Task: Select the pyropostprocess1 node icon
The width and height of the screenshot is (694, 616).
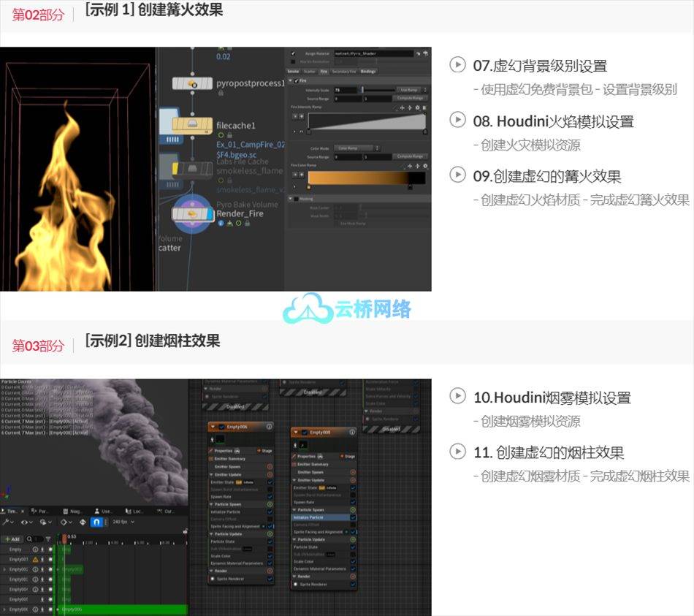Action: click(192, 83)
